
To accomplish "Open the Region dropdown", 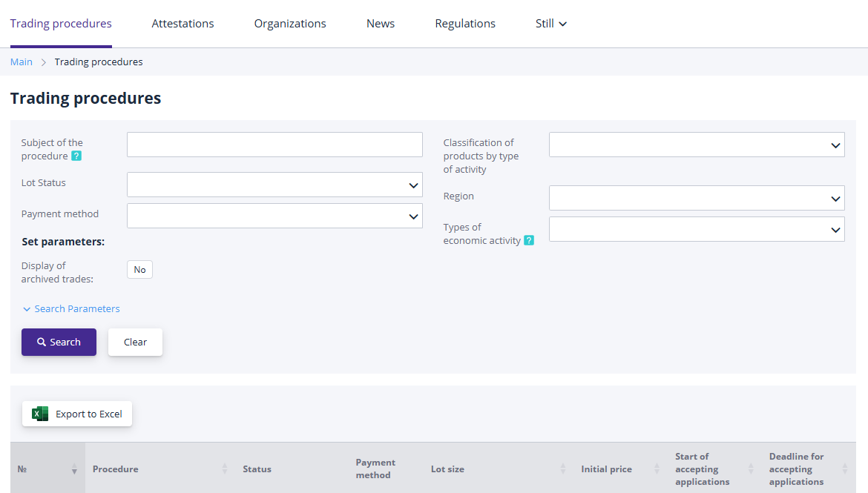I will click(696, 198).
